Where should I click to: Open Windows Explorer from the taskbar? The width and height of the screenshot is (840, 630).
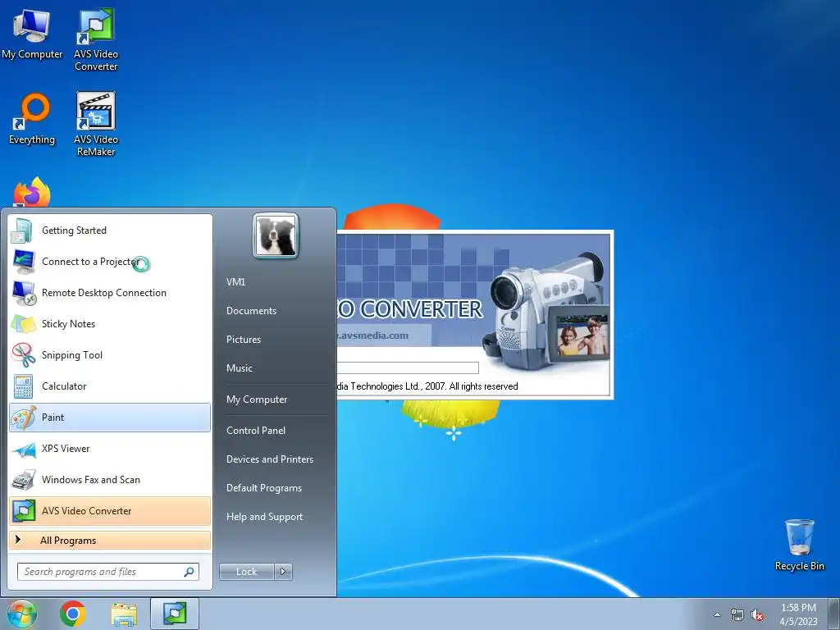click(x=124, y=614)
